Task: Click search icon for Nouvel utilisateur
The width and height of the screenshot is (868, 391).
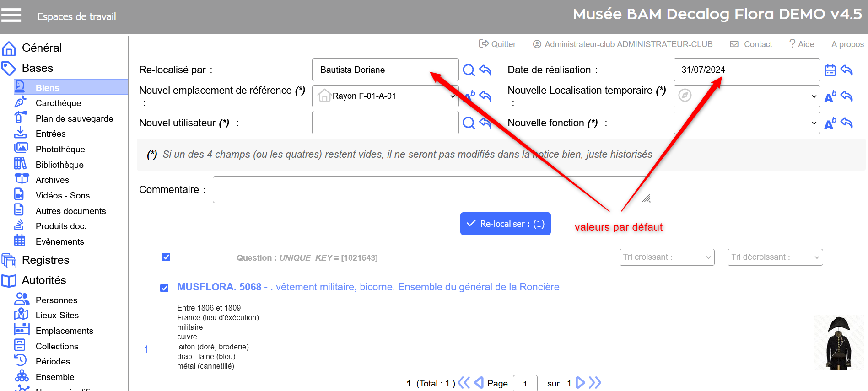Action: (x=469, y=123)
